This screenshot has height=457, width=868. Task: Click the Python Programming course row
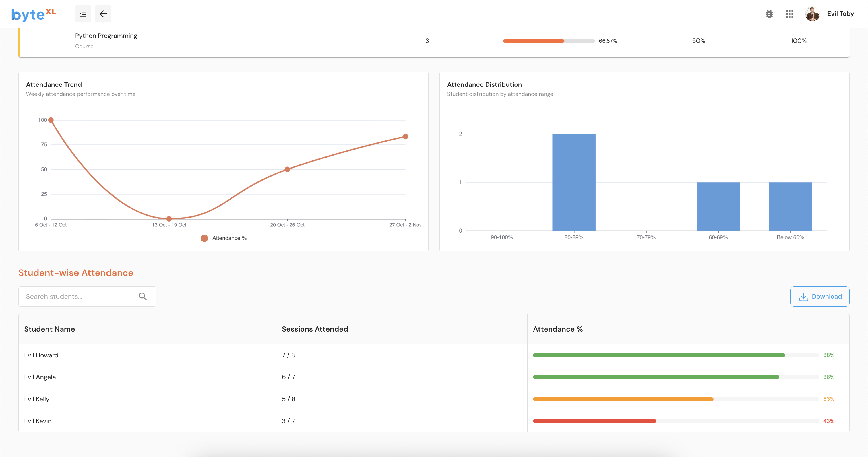click(x=106, y=40)
